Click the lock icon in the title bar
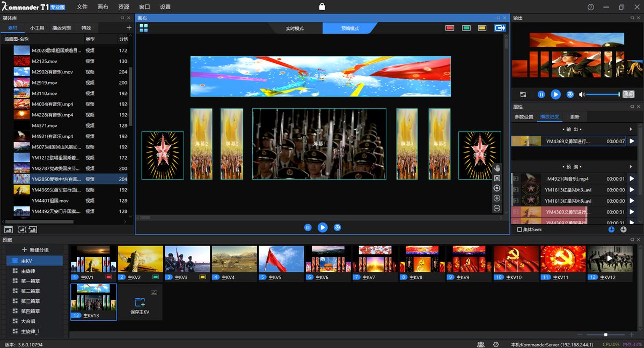 [323, 7]
